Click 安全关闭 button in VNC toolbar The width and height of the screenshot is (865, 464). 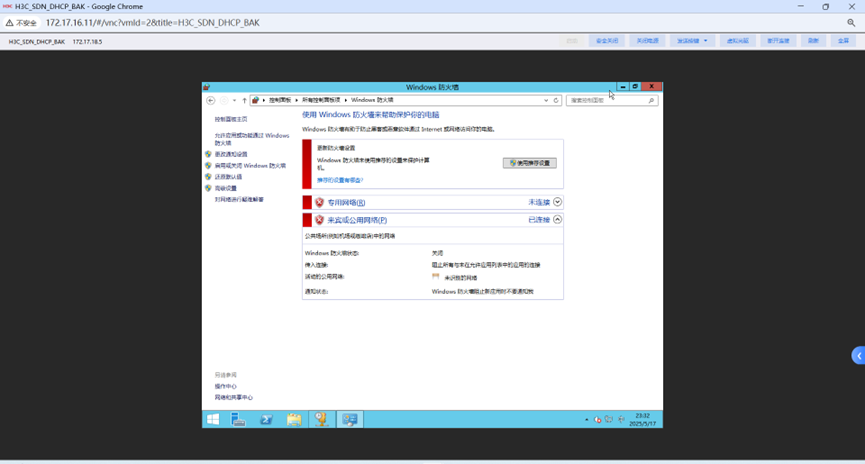tap(607, 41)
